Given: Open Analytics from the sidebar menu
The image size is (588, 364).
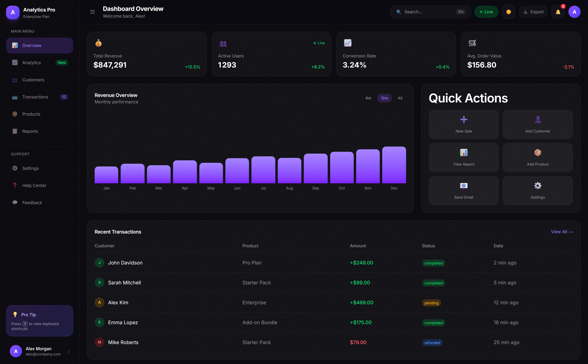Looking at the screenshot, I should [32, 63].
